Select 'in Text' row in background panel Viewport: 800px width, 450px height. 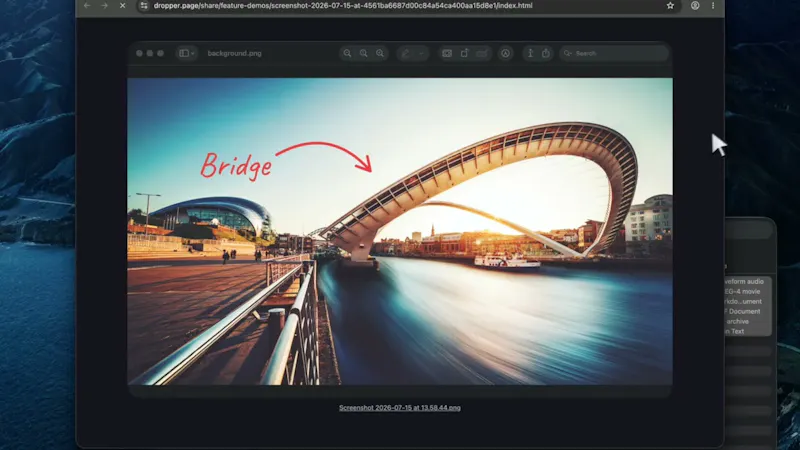pos(748,331)
